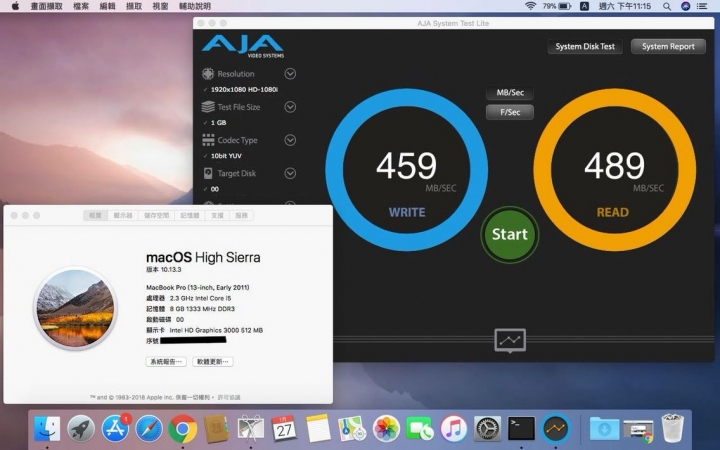Viewport: 720px width, 450px height.
Task: Open Photos pinwheel icon in Dock
Action: [x=386, y=429]
